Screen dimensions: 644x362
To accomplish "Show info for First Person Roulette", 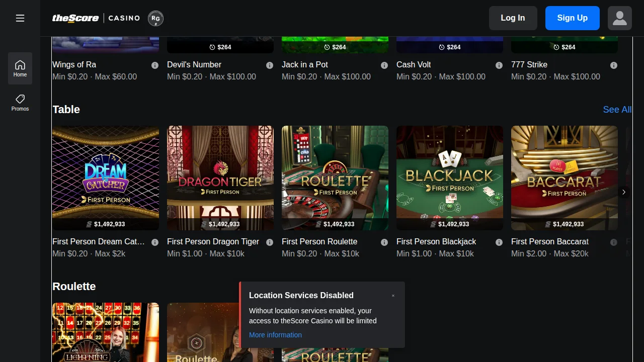I will coord(384,242).
